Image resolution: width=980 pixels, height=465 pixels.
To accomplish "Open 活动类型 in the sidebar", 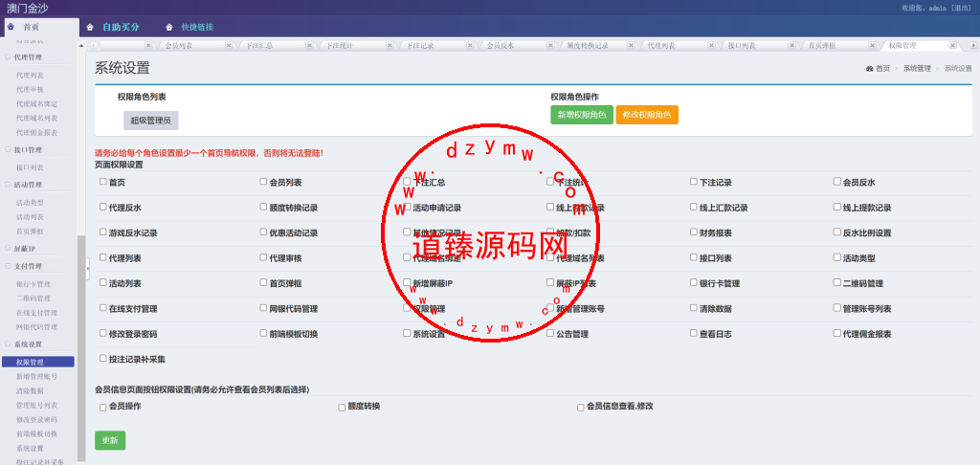I will (x=30, y=203).
